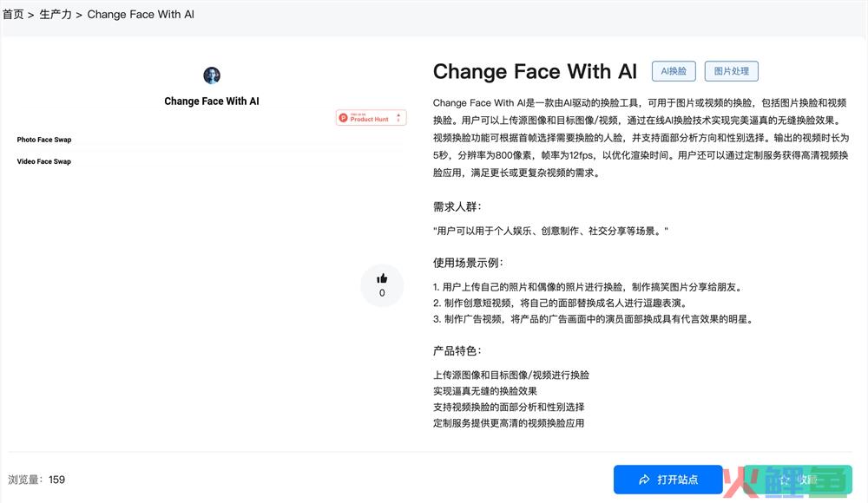Screen dimensions: 868x503
Task: Open the Photo Face Swap section
Action: [44, 140]
